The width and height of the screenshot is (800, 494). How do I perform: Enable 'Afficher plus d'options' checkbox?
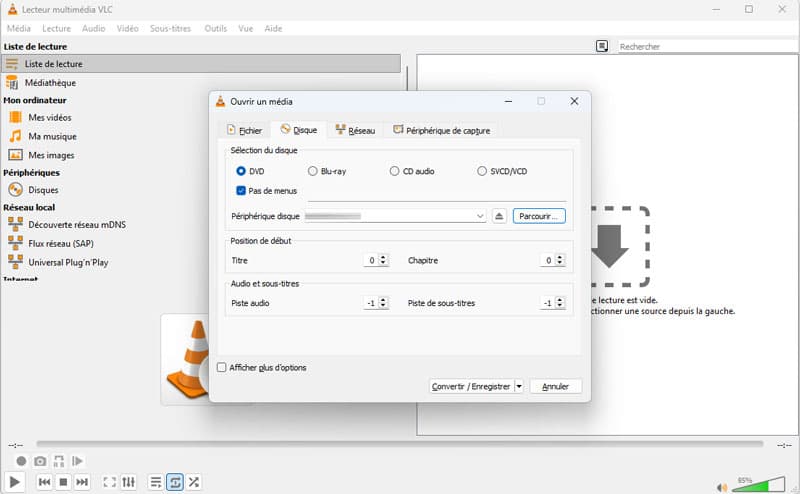coord(222,367)
